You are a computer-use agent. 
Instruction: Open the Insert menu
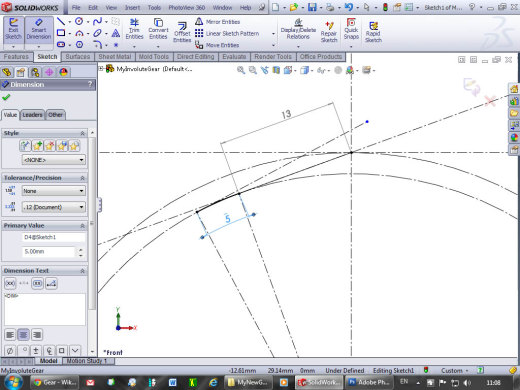(132, 7)
